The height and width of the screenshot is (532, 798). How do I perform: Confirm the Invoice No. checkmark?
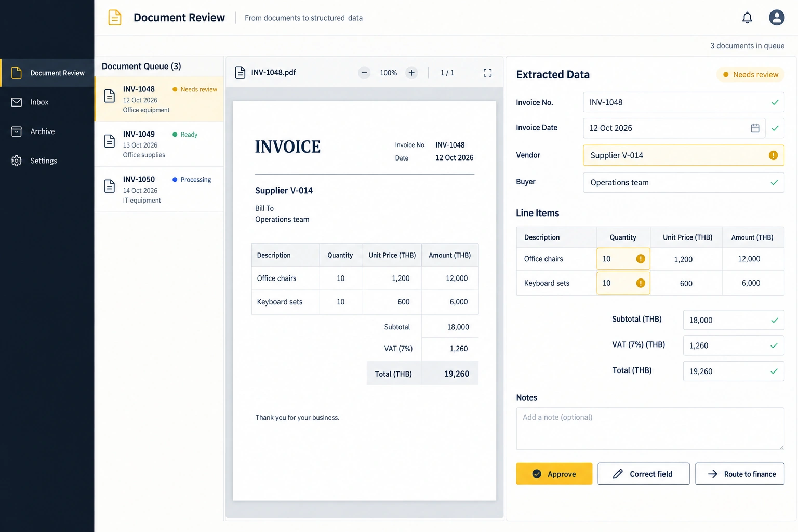(x=775, y=102)
